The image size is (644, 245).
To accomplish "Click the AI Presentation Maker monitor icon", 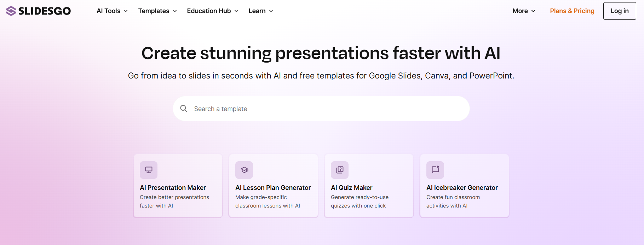I will pos(149,170).
